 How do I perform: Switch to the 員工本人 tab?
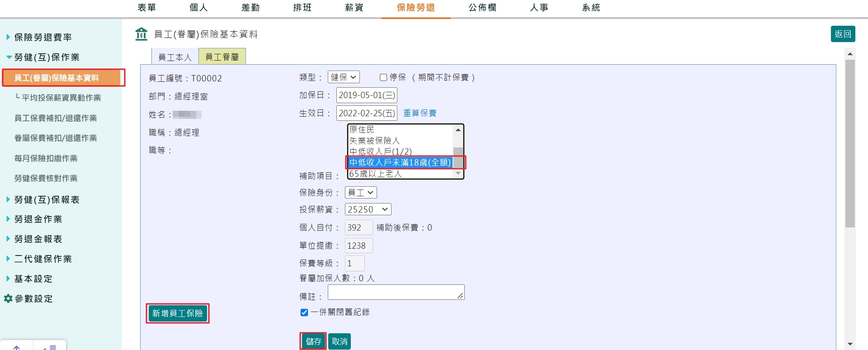point(175,57)
